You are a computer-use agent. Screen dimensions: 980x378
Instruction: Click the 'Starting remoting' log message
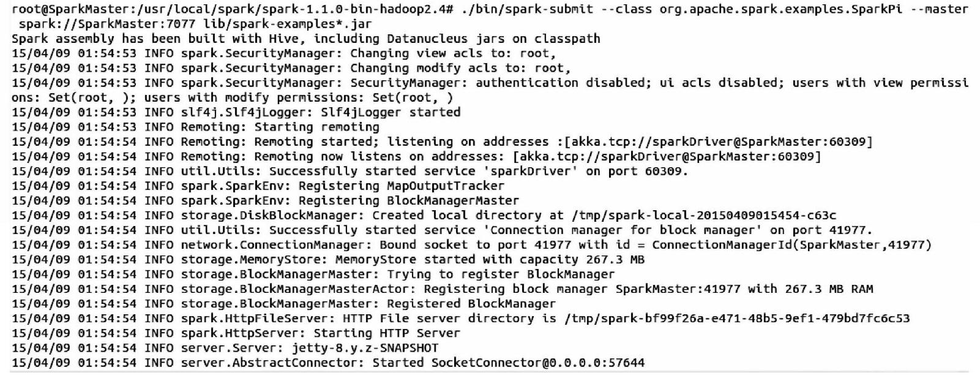[x=316, y=127]
